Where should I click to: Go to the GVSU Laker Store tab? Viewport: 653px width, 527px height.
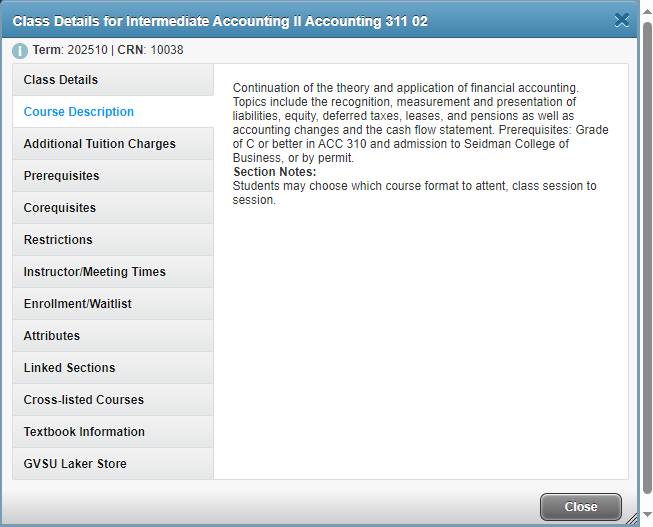coord(75,464)
